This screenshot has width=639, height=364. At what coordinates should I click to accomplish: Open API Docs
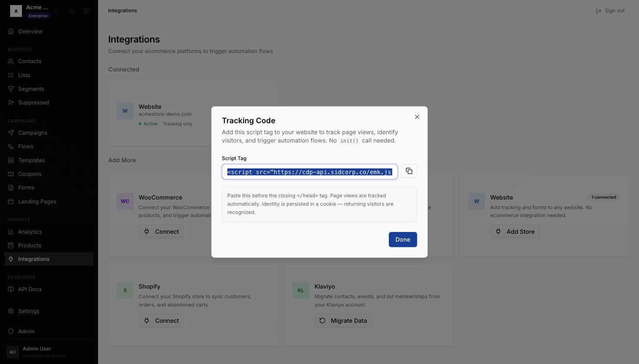pos(49,289)
